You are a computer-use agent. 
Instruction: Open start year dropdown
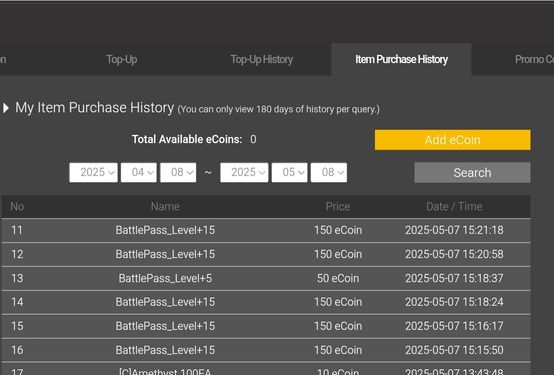coord(94,172)
